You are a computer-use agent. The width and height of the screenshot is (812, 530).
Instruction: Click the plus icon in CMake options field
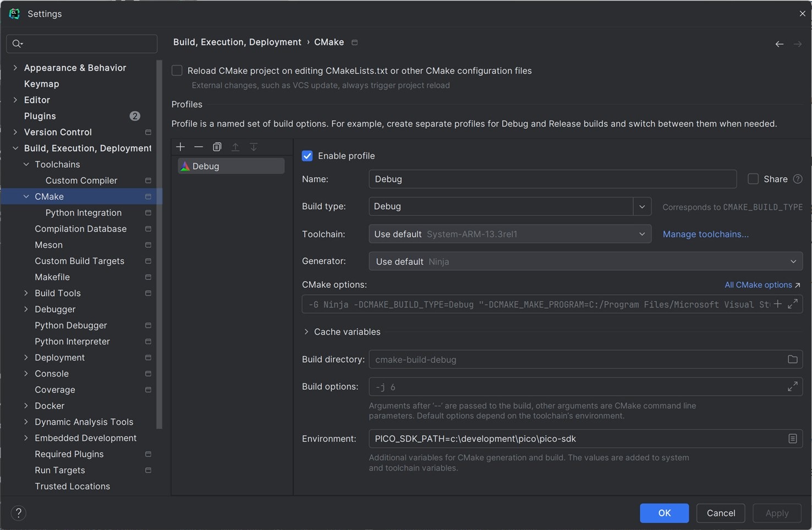[x=777, y=304]
